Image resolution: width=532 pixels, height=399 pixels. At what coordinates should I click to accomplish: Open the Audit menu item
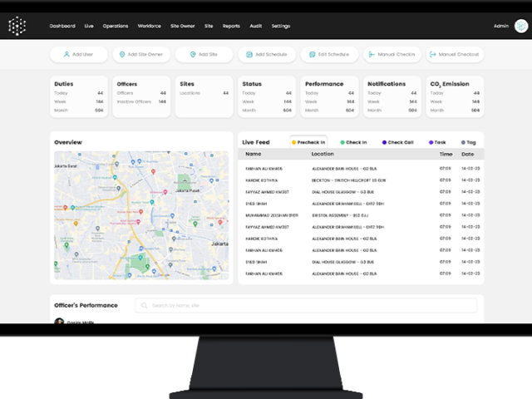pos(256,26)
